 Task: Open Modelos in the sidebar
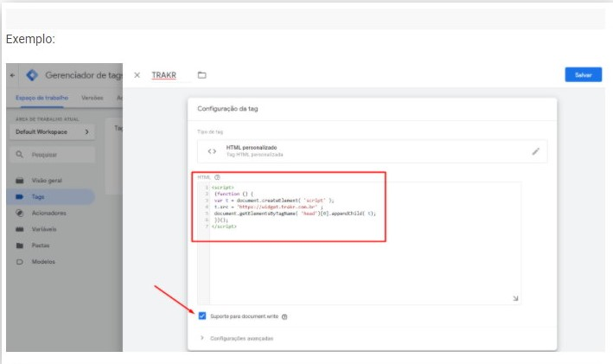(43, 262)
